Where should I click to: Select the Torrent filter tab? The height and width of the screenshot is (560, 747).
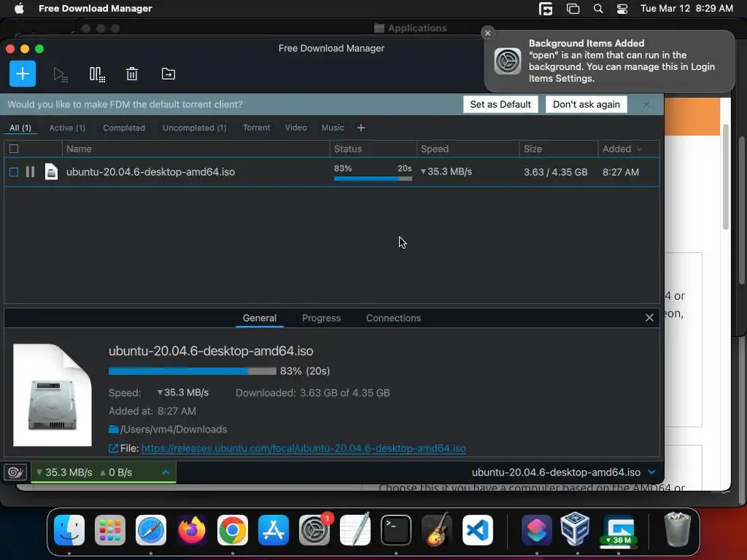pos(256,128)
